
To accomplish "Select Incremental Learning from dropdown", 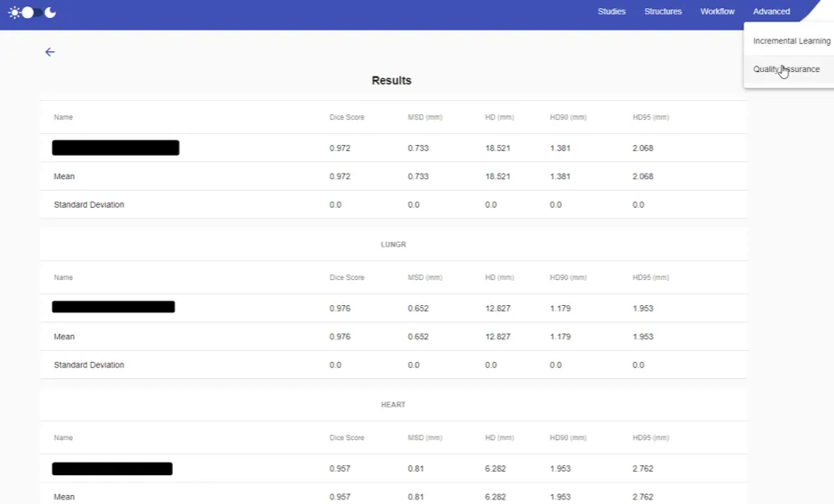I will click(x=791, y=40).
